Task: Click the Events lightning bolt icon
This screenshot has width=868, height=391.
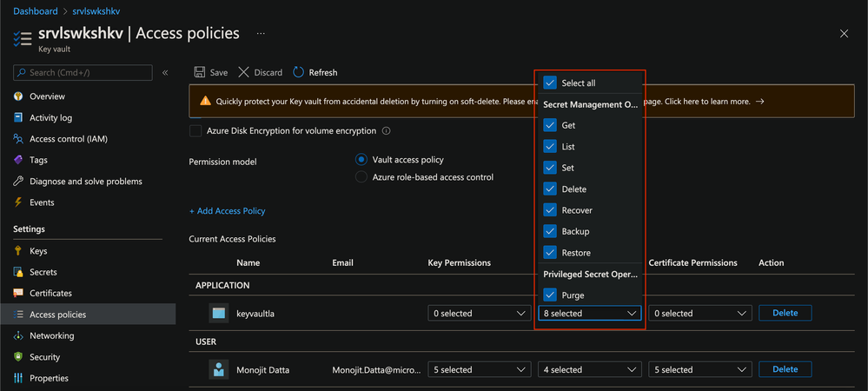Action: point(18,202)
